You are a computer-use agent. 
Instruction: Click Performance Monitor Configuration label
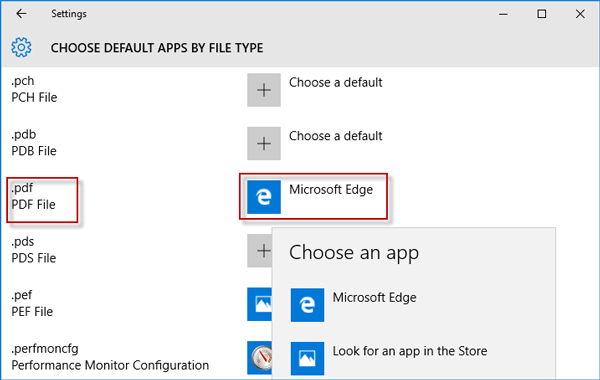point(110,365)
